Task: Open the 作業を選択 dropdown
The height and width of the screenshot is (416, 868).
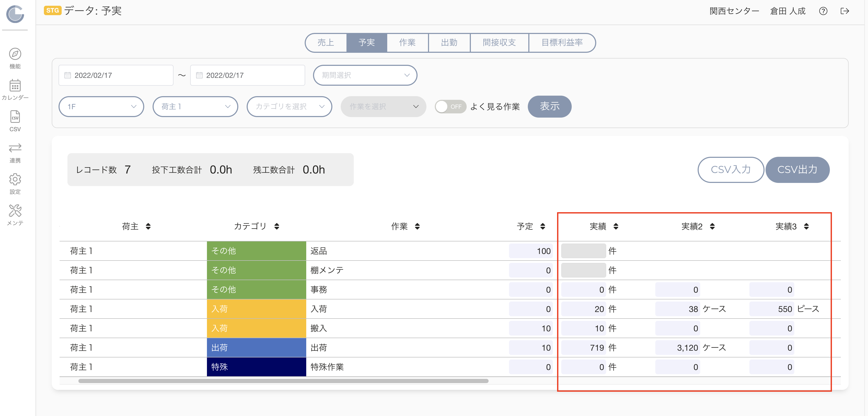Action: pyautogui.click(x=384, y=107)
